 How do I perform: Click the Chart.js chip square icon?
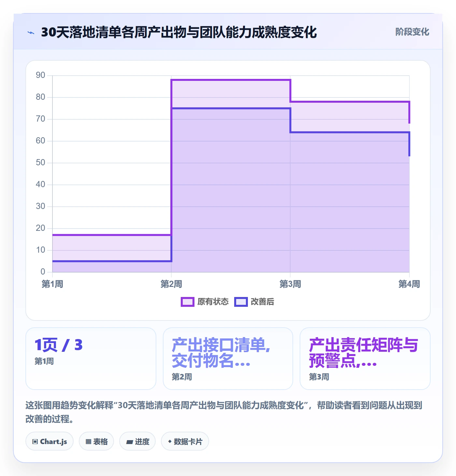[x=35, y=442]
